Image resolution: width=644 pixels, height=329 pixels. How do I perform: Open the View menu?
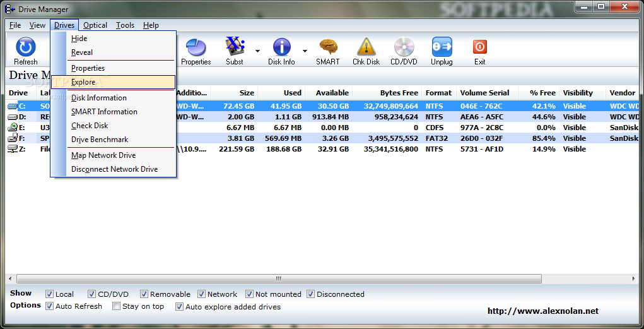coord(37,25)
